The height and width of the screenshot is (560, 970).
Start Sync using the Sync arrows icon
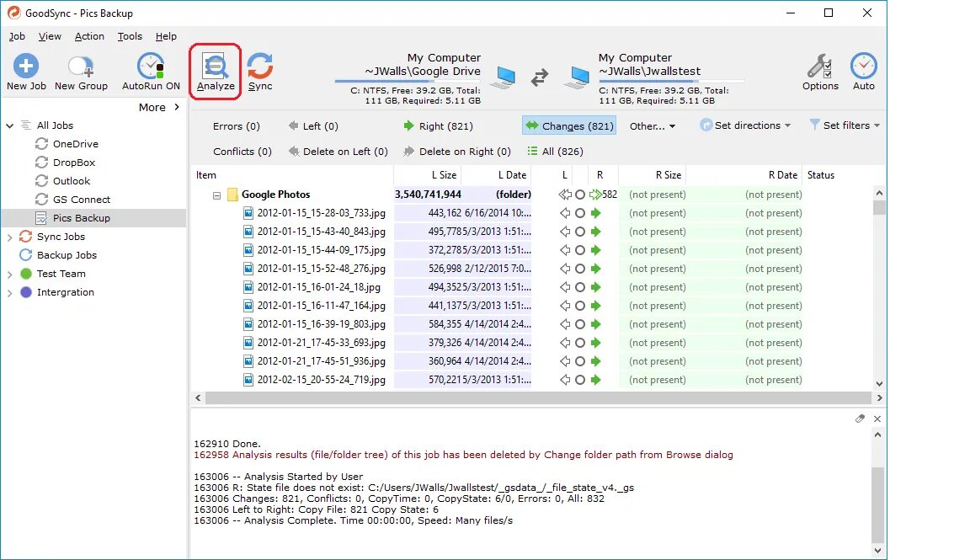tap(260, 67)
